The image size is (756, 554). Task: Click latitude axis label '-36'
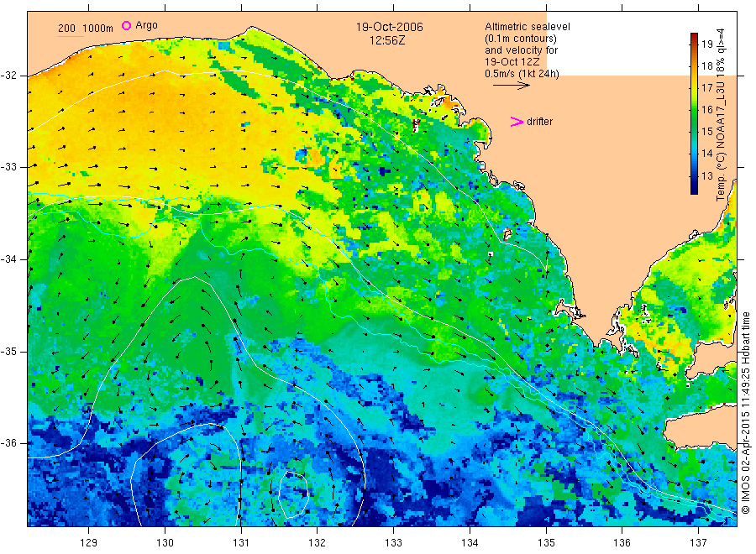[8, 442]
